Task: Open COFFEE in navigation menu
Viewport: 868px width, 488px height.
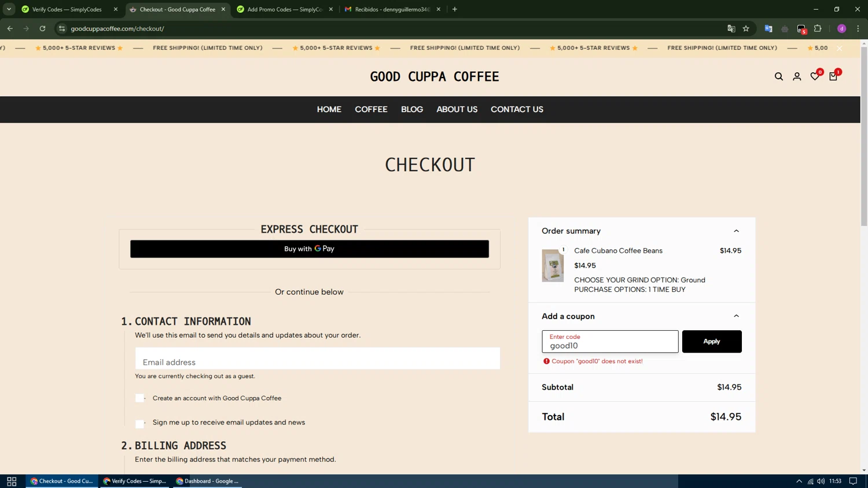Action: point(371,109)
